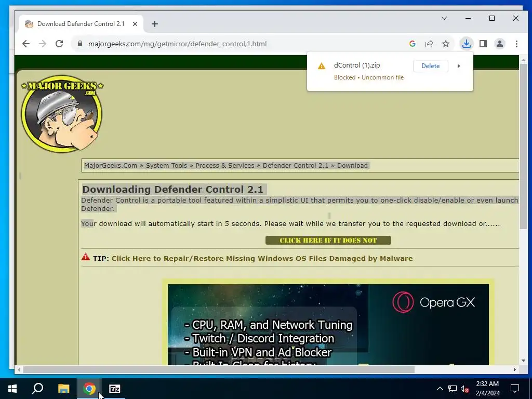This screenshot has width=532, height=399.
Task: Click the 'Click Here If It Does Not' button
Action: point(328,240)
